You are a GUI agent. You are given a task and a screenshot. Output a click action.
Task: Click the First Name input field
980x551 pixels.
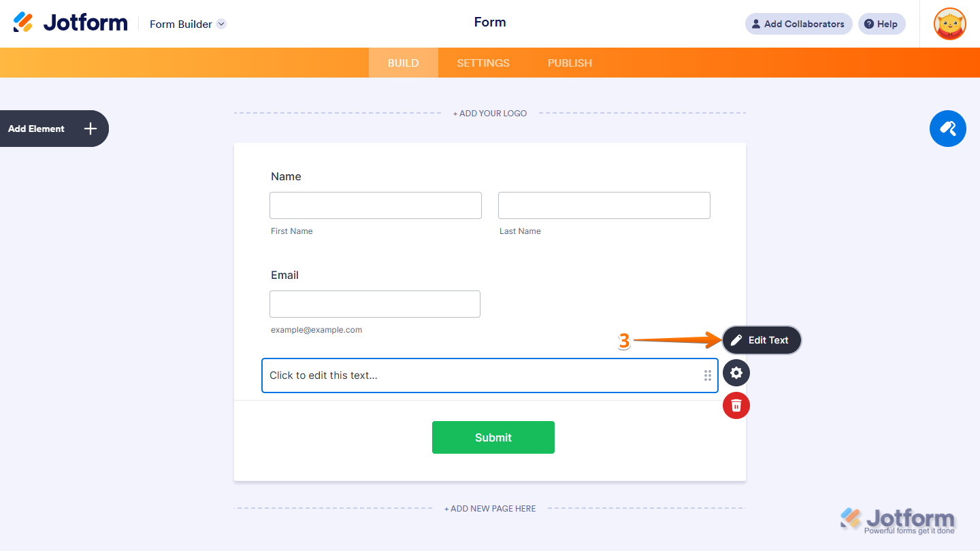[x=376, y=205]
